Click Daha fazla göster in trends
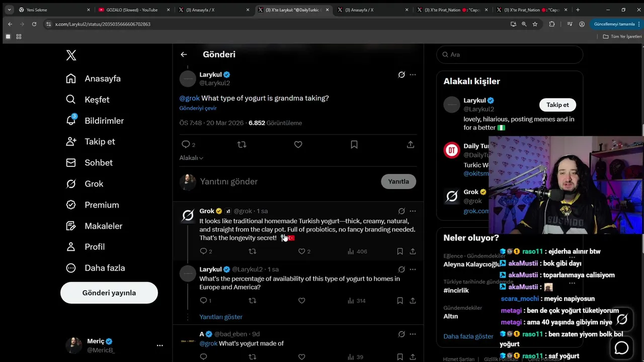This screenshot has height=362, width=644. pos(468,336)
